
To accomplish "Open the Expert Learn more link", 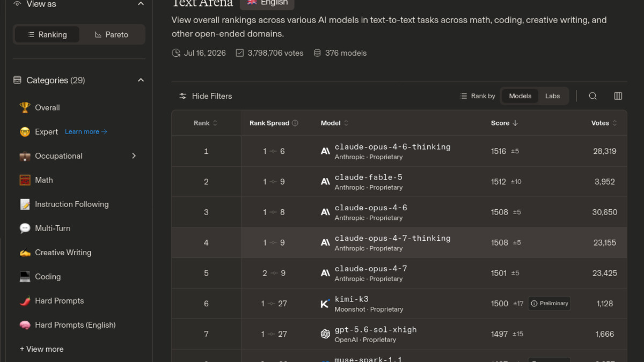I will 86,131.
